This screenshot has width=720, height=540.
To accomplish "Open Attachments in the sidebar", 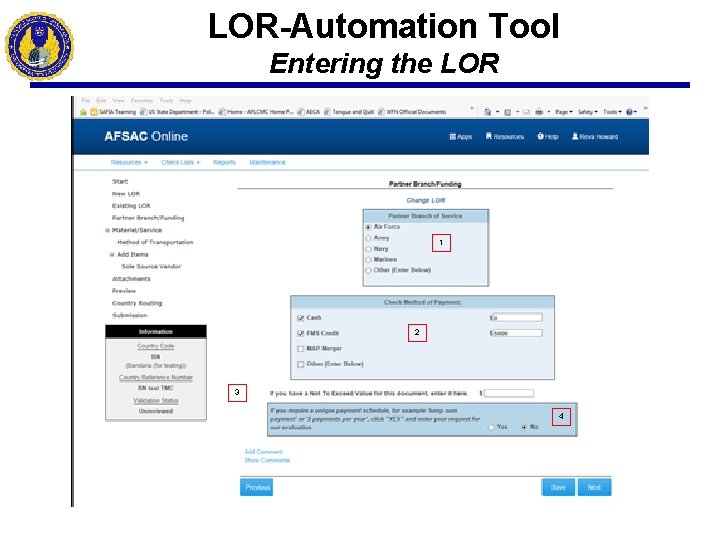I will pos(131,279).
